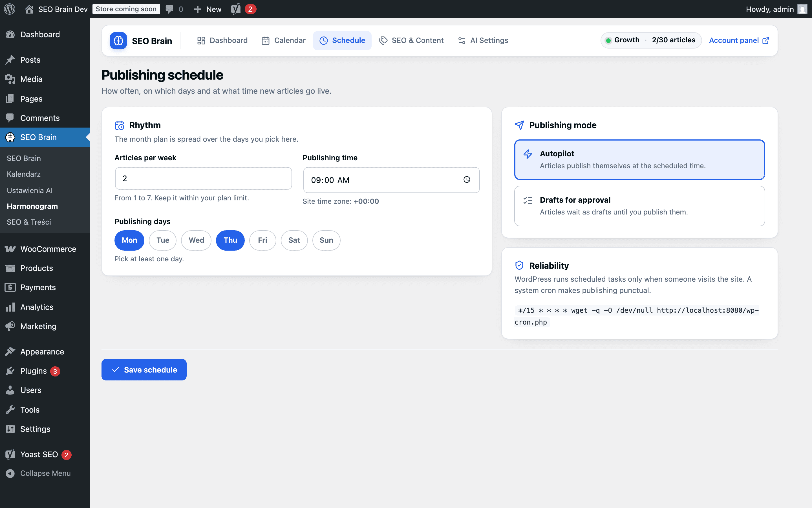The height and width of the screenshot is (508, 812).
Task: Open the New content menu
Action: tap(208, 9)
